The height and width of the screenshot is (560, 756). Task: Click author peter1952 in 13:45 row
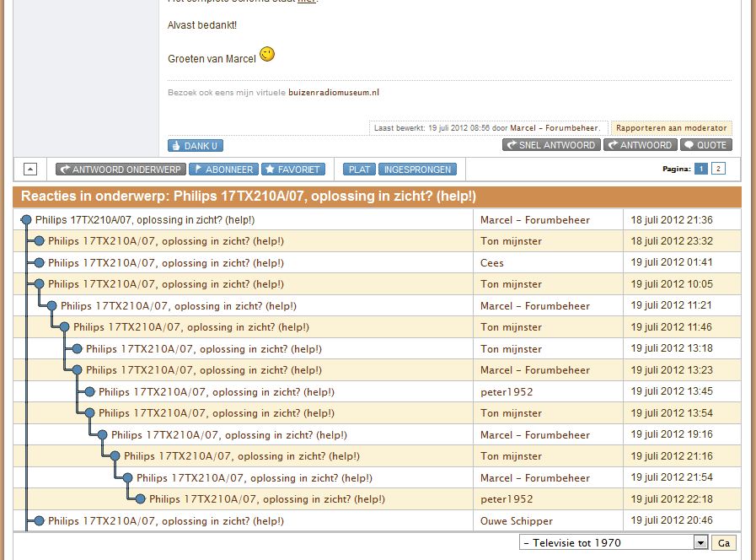tap(507, 391)
